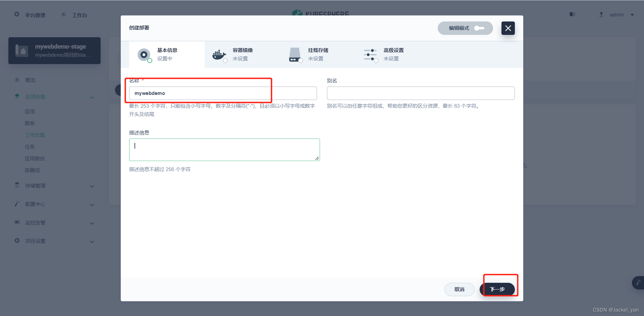Open 工作台 in the top bar
Viewport: 644px width, 316px height.
coord(79,15)
